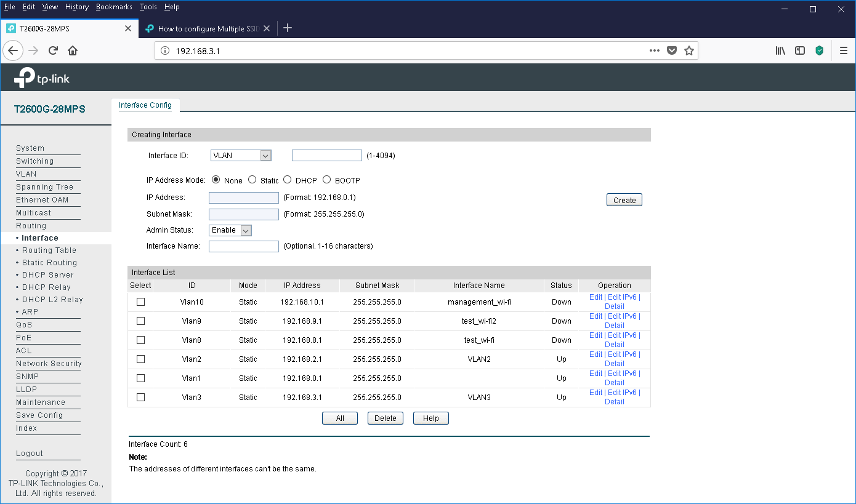Open the Interface ID VLAN dropdown
The width and height of the screenshot is (856, 504).
pyautogui.click(x=241, y=156)
